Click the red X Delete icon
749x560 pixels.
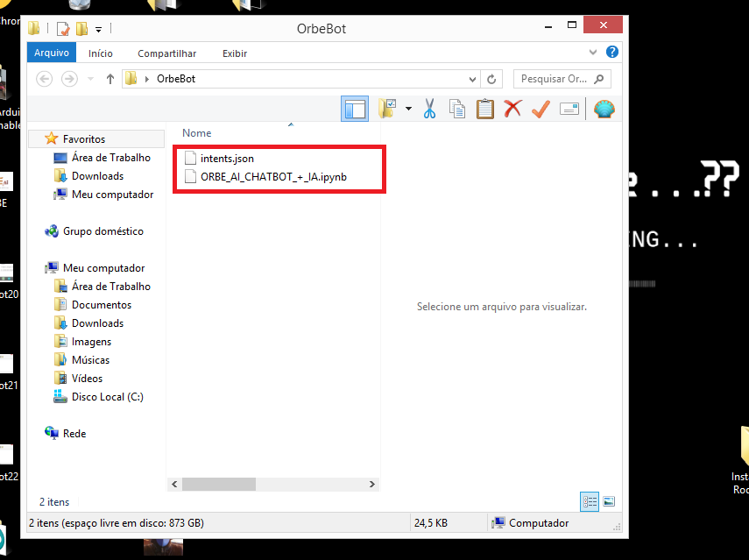[x=512, y=109]
